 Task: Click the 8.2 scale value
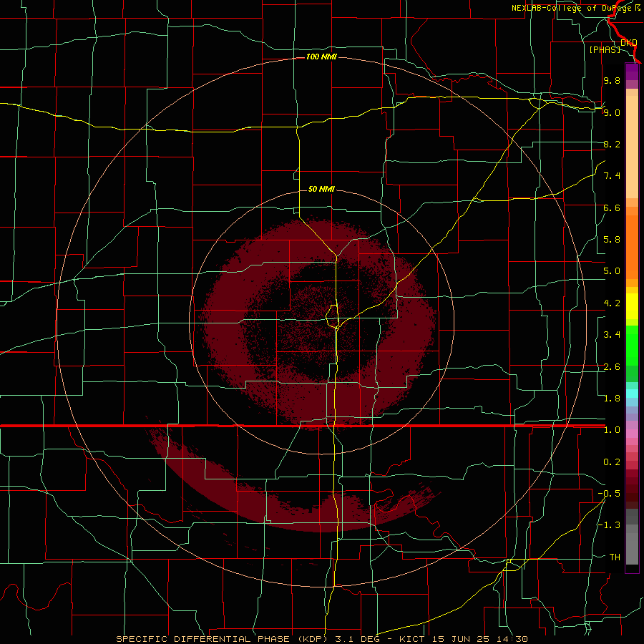(x=612, y=144)
